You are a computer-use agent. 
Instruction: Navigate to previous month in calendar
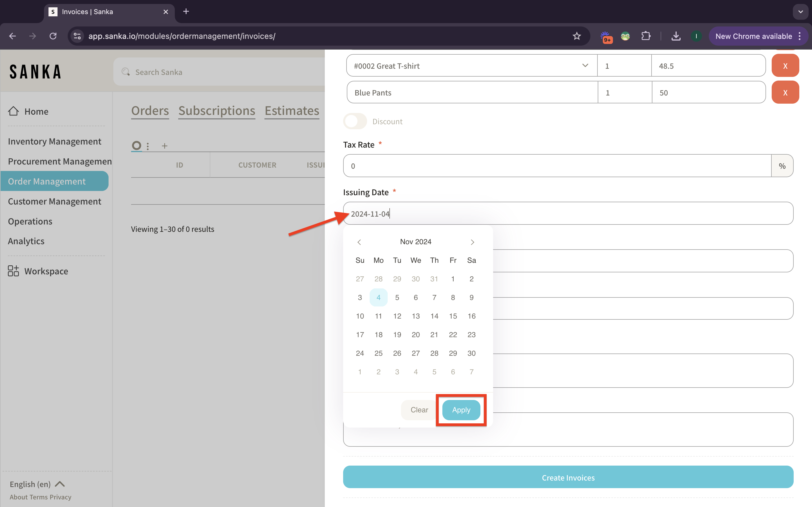click(359, 241)
